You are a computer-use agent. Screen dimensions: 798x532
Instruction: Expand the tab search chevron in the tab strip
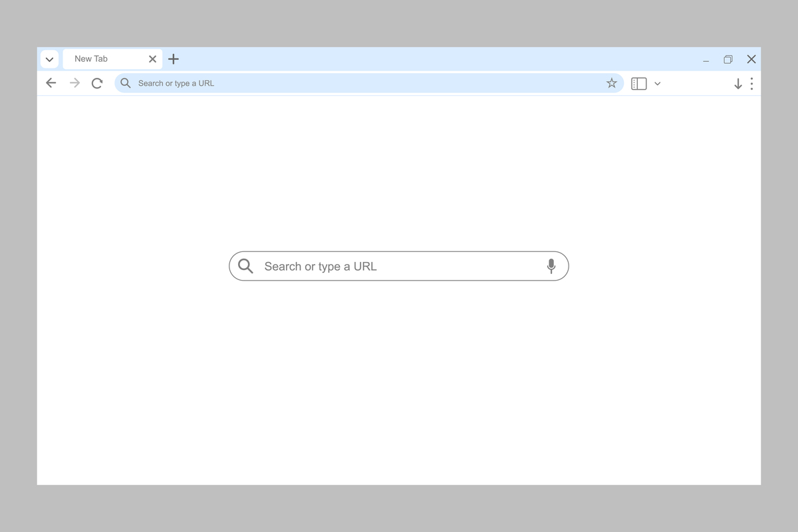click(49, 59)
